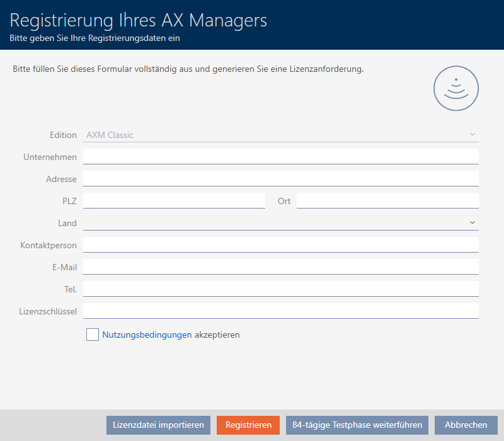This screenshot has width=504, height=441.
Task: Click the 'Registrierung Ihres AX Managers' heading
Action: 139,20
